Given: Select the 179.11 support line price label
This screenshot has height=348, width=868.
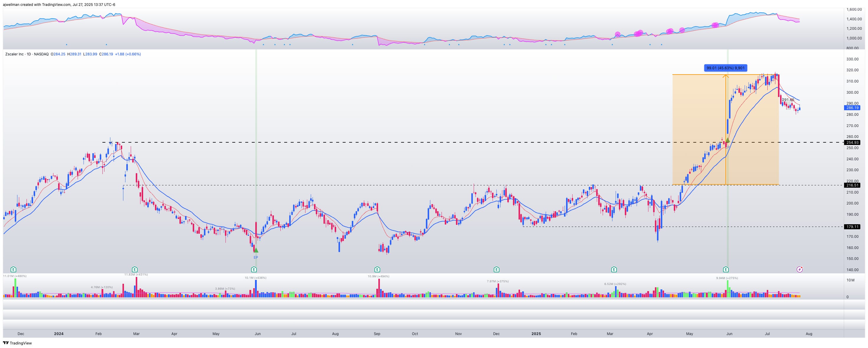Looking at the screenshot, I should 852,227.
